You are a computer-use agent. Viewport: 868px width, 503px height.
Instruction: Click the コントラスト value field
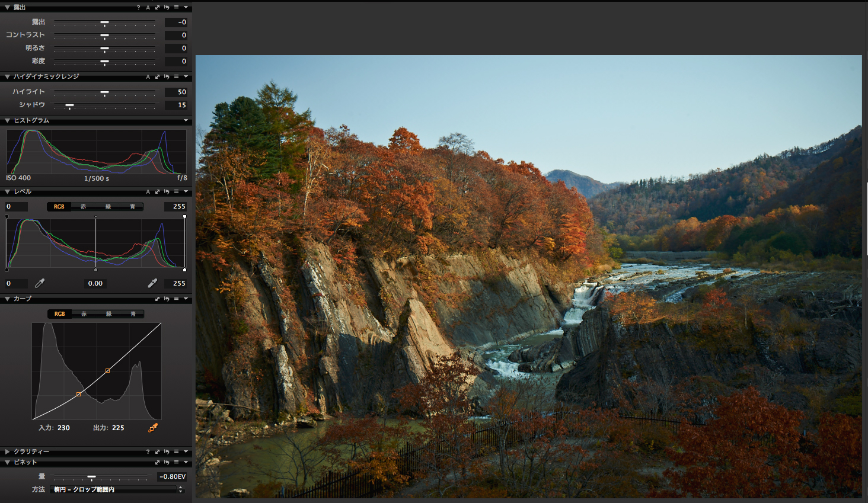(x=176, y=36)
